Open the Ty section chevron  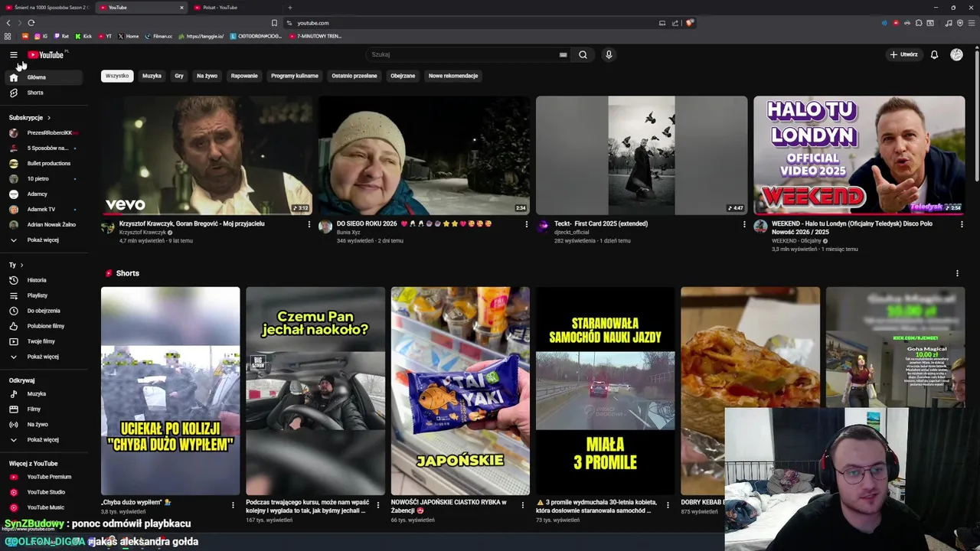pos(21,265)
